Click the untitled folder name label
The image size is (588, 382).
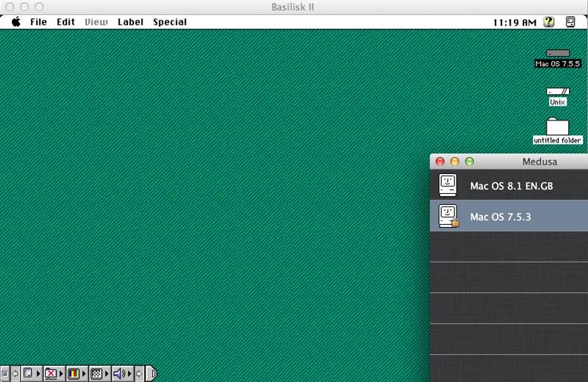(x=558, y=140)
